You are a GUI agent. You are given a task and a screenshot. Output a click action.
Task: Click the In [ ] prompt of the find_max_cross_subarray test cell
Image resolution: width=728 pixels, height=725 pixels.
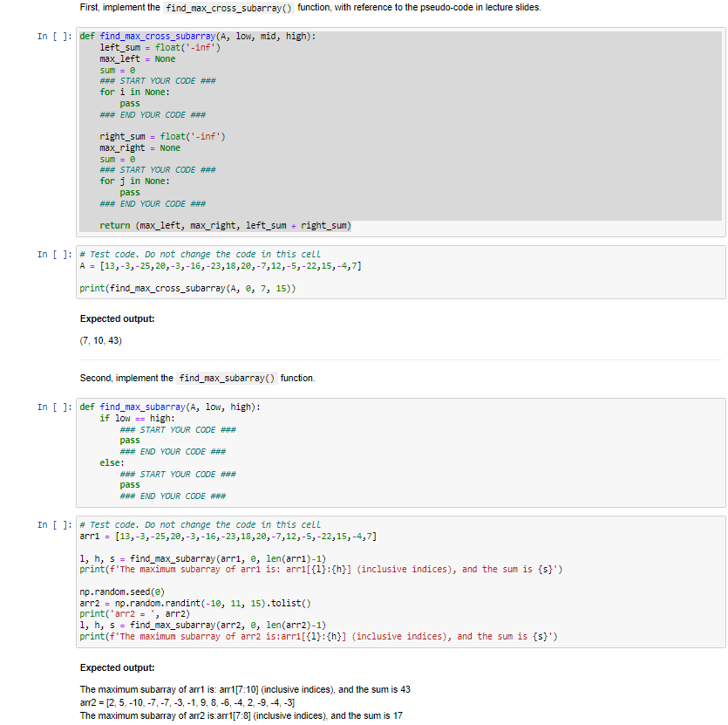(x=55, y=254)
